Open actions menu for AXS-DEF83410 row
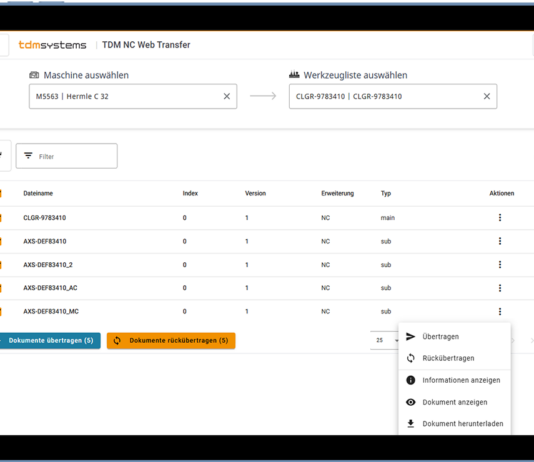 point(500,241)
